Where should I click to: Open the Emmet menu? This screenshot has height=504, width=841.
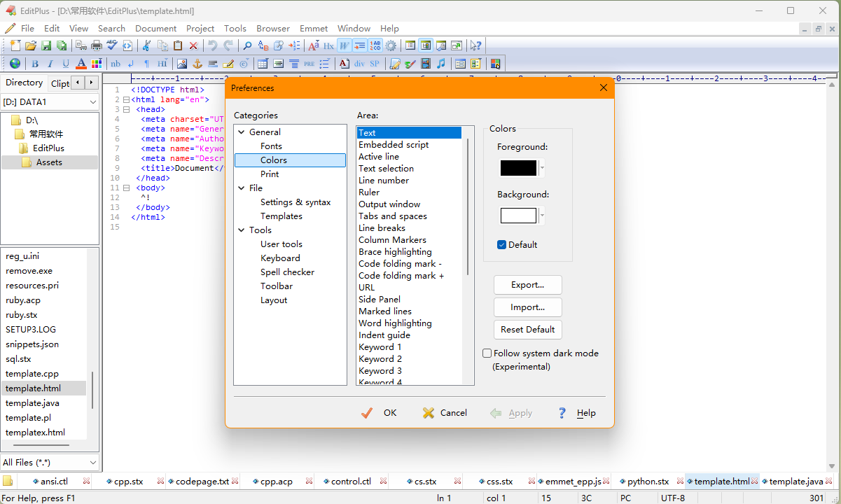(x=314, y=29)
